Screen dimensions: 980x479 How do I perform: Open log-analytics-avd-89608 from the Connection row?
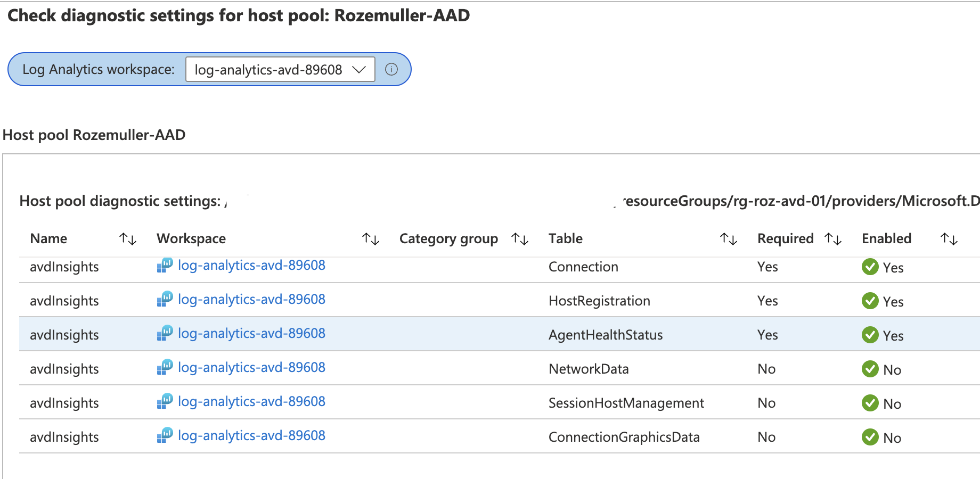pos(252,265)
